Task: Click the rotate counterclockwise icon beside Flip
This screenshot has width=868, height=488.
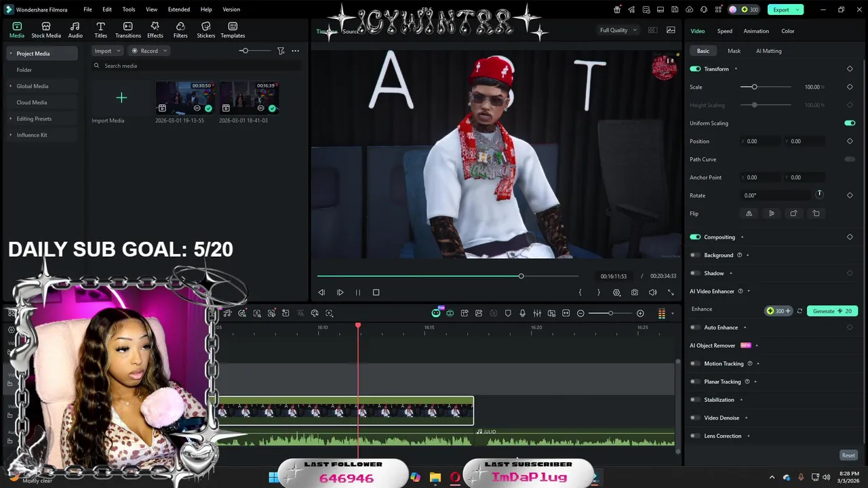Action: point(816,213)
